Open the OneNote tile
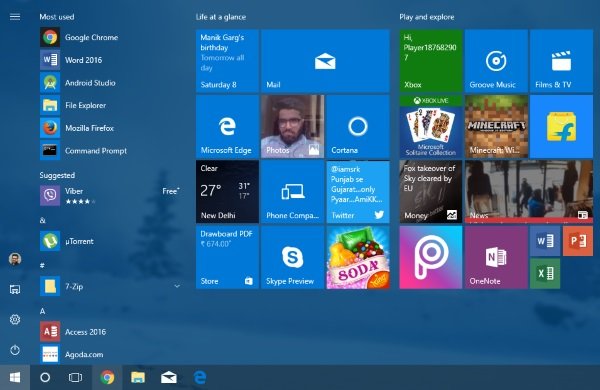 pyautogui.click(x=496, y=257)
